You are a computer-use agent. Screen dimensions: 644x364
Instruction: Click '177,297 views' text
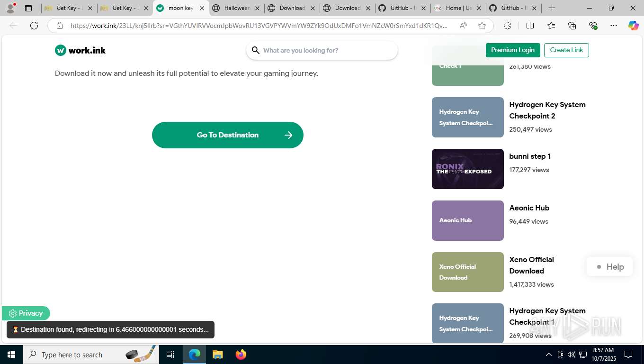529,170
